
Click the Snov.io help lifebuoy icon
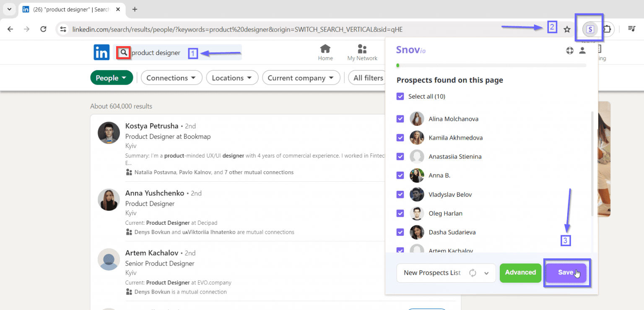[569, 50]
